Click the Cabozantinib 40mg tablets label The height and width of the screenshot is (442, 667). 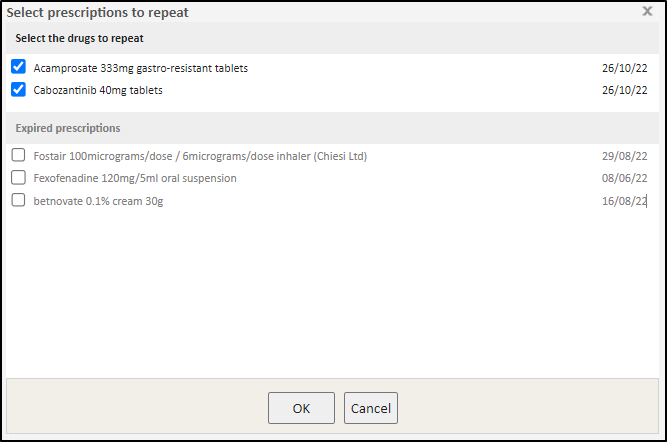[98, 90]
